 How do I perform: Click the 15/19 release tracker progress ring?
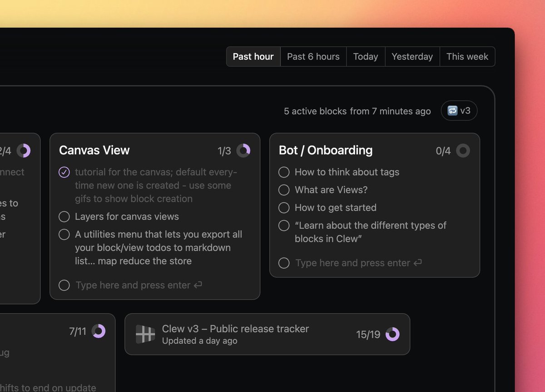click(392, 334)
